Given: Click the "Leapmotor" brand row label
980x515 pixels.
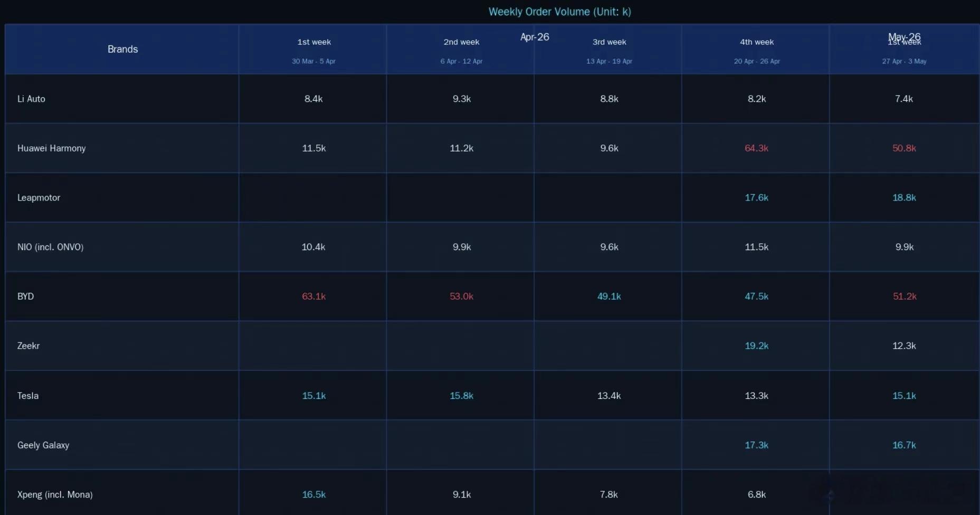Looking at the screenshot, I should coord(39,198).
